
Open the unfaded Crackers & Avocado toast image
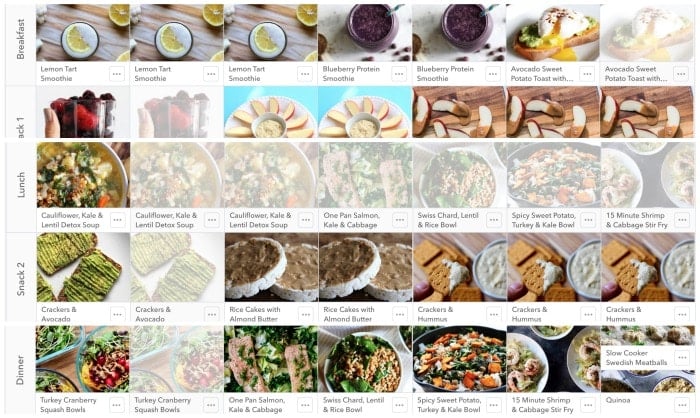click(83, 267)
